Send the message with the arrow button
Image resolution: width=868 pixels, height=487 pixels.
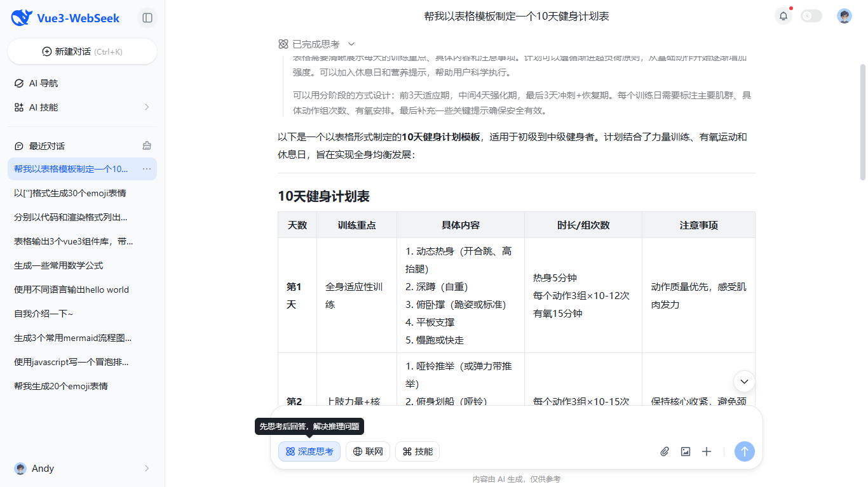coord(744,451)
